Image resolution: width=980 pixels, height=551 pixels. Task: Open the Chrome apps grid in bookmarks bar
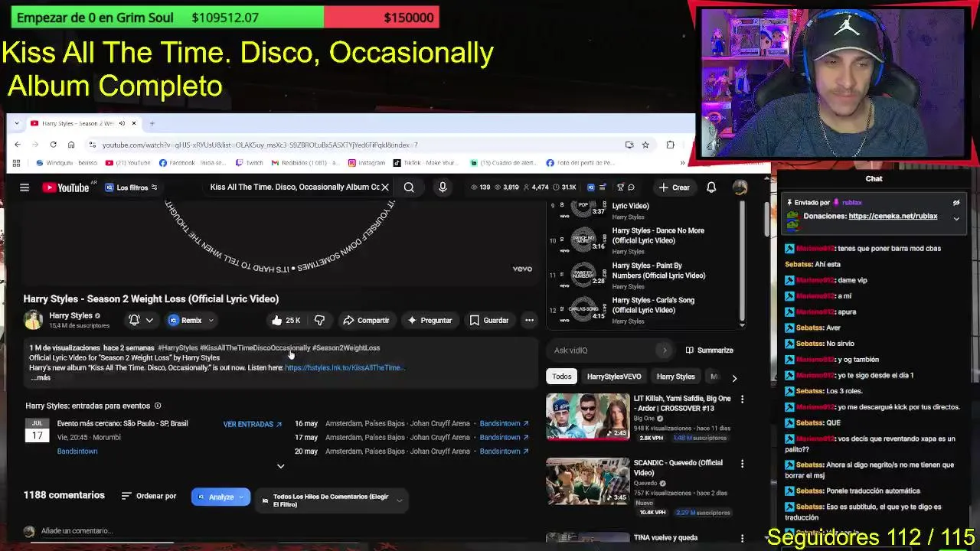click(16, 163)
